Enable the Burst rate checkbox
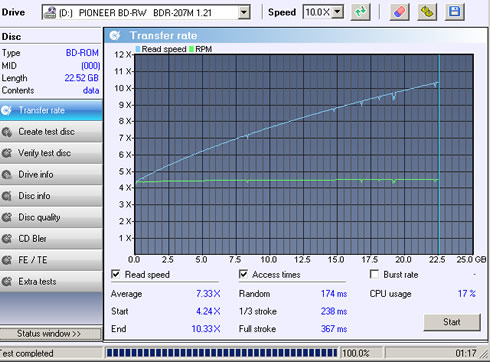The height and width of the screenshot is (362, 490). point(374,274)
